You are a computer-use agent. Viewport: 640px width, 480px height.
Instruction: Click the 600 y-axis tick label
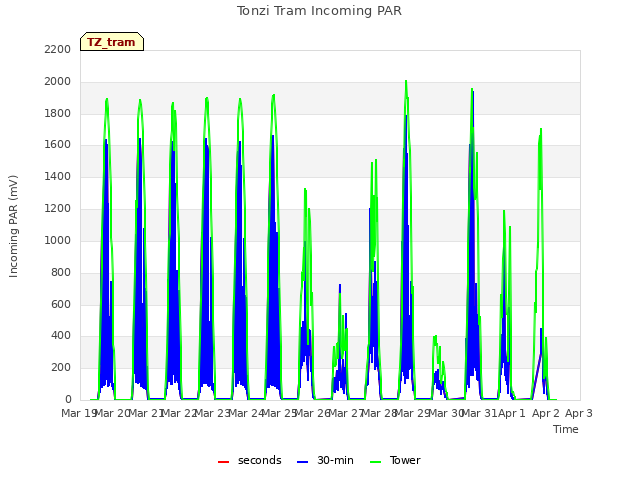[x=61, y=304]
